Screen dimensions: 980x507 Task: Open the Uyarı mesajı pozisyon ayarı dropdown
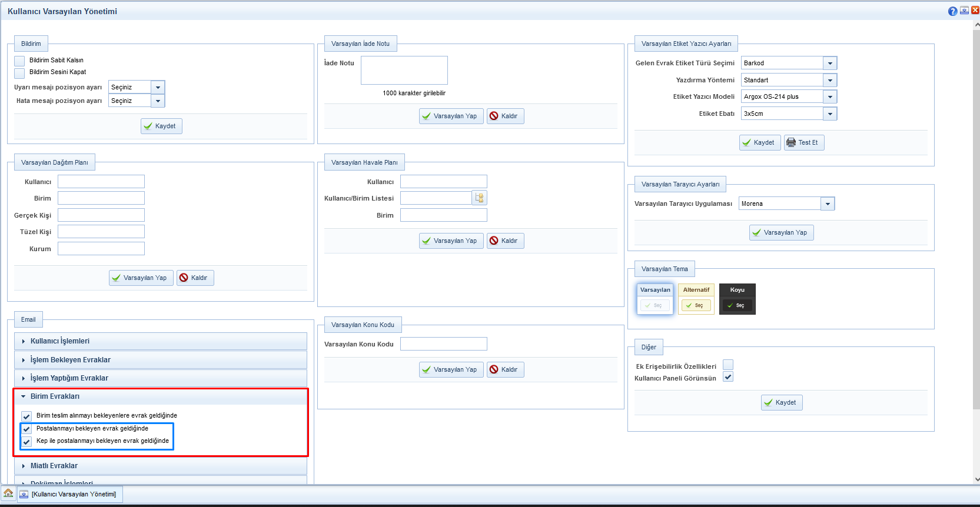click(158, 87)
